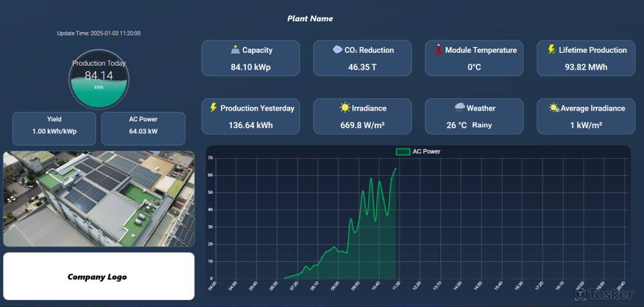Click the Irradiance sun icon

345,107
